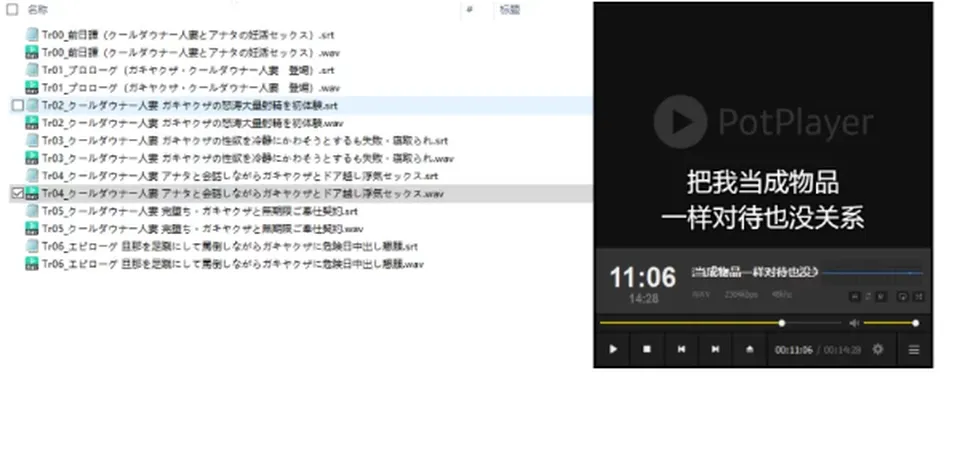
Task: Open the playlist hamburger menu icon
Action: tap(914, 350)
